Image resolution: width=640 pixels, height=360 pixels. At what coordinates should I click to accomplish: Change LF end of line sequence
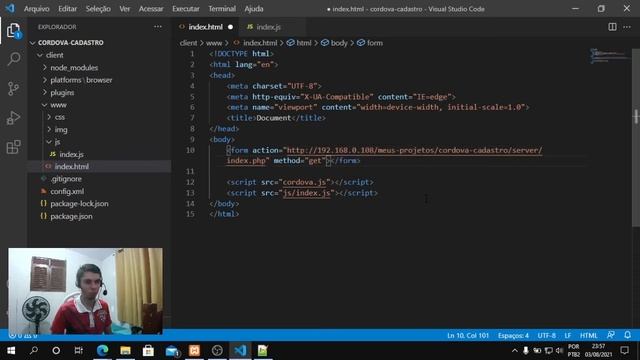pyautogui.click(x=568, y=336)
